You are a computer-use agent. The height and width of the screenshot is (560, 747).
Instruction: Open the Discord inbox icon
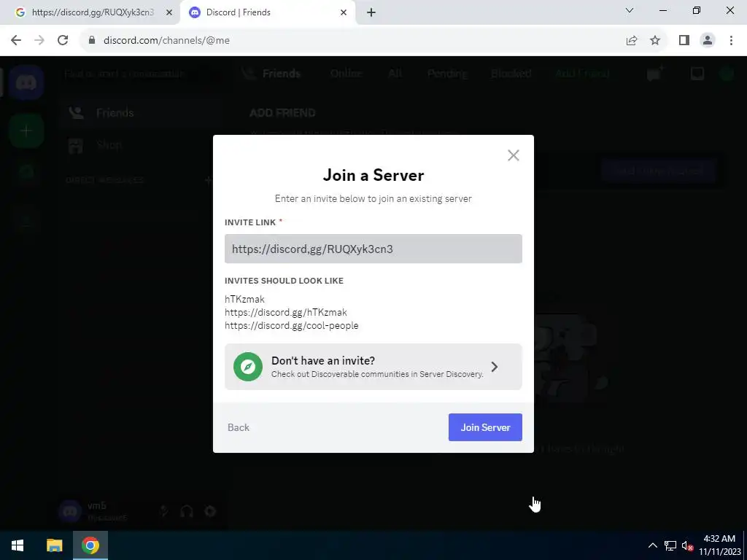coord(697,74)
